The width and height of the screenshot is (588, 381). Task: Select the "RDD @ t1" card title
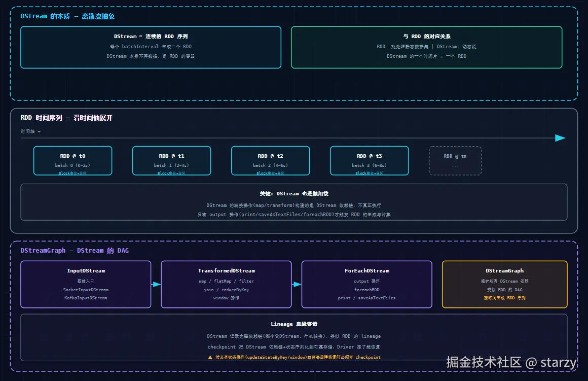pyautogui.click(x=172, y=156)
